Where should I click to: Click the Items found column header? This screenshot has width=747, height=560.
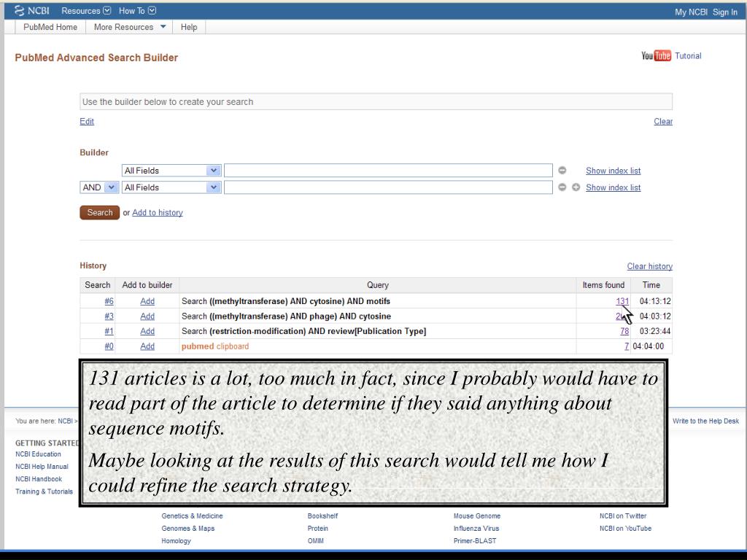(x=603, y=285)
